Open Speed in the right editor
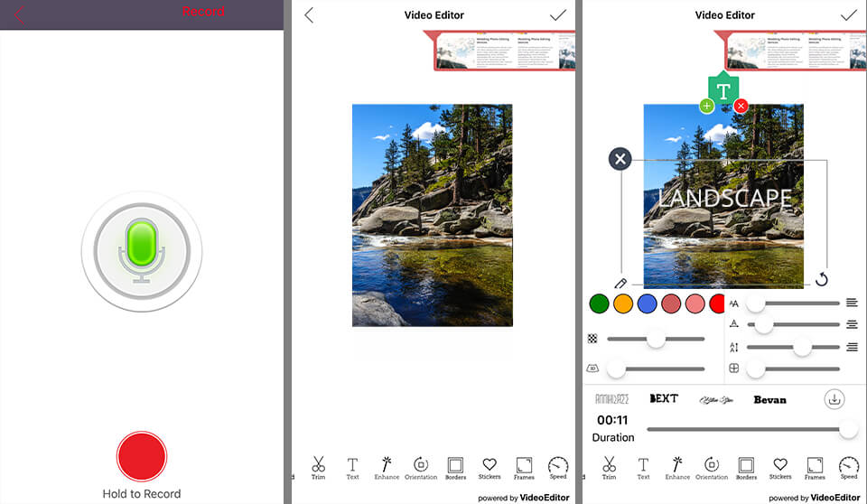This screenshot has height=504, width=867. (x=849, y=468)
